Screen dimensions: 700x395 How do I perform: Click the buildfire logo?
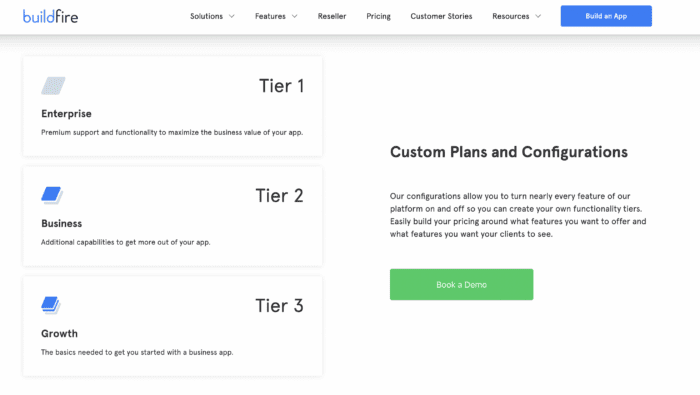click(x=50, y=17)
